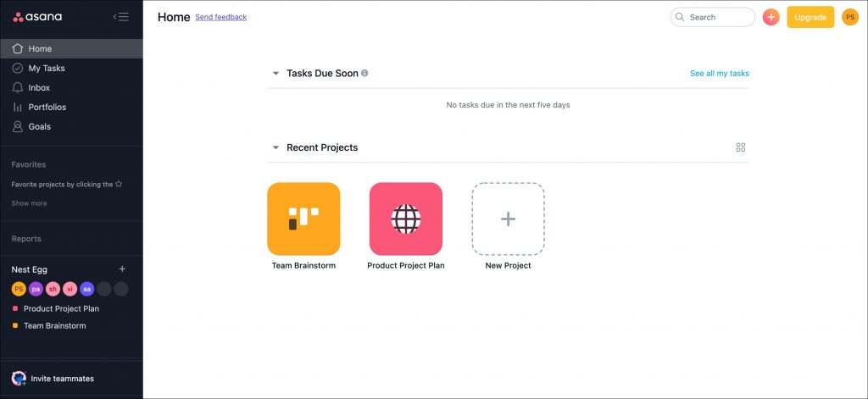Image resolution: width=868 pixels, height=399 pixels.
Task: Click the Asana logo
Action: tap(37, 17)
